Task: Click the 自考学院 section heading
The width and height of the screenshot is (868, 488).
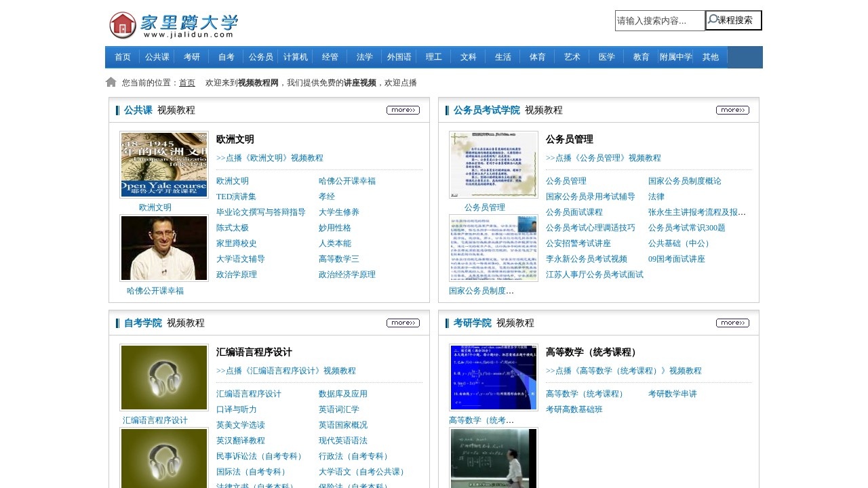Action: pos(143,323)
